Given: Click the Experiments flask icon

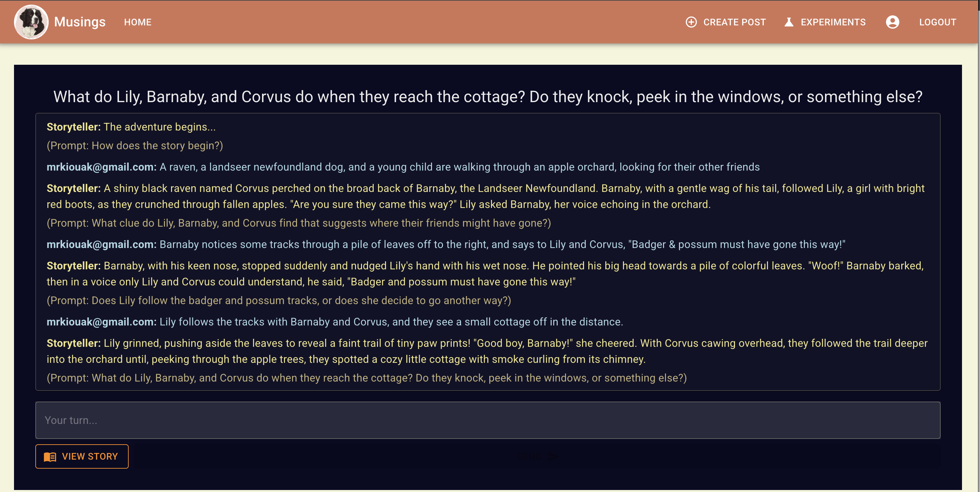Looking at the screenshot, I should 789,22.
